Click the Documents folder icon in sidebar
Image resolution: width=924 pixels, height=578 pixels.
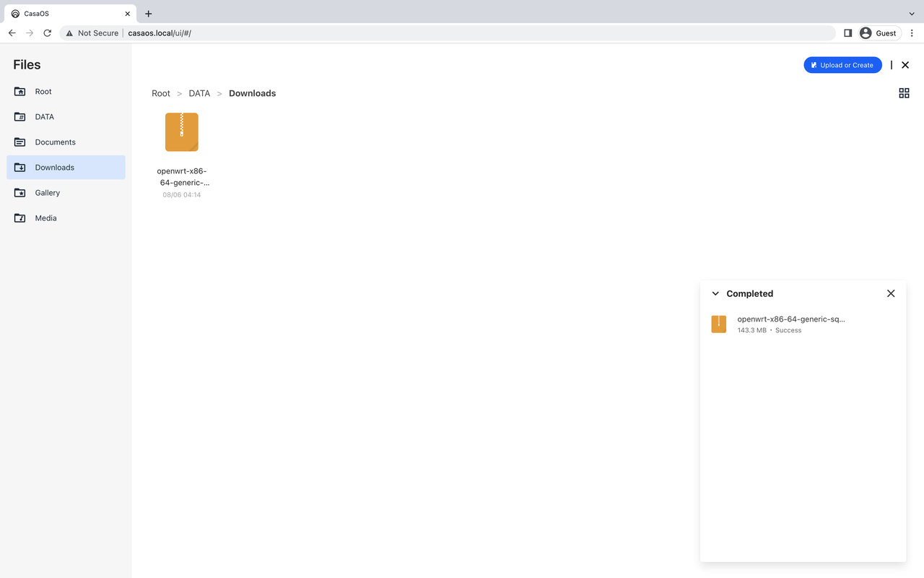pos(20,142)
